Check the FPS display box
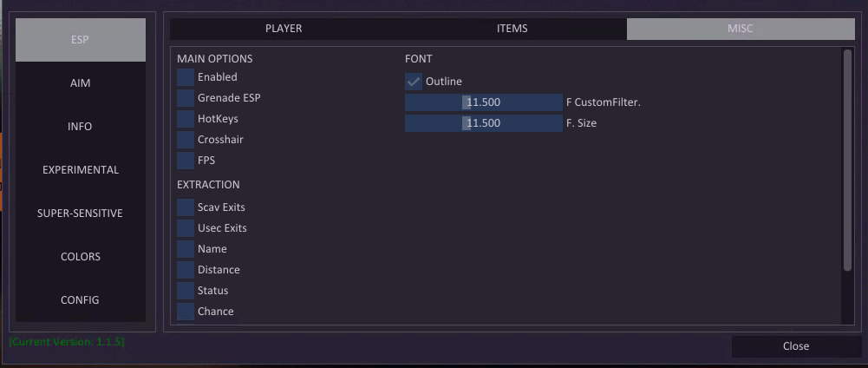Image resolution: width=868 pixels, height=368 pixels. [186, 161]
